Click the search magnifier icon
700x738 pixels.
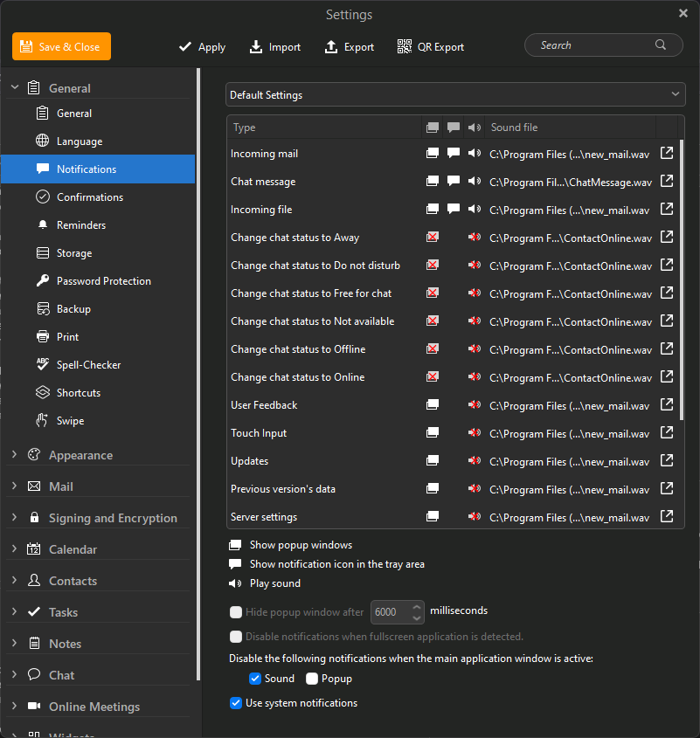point(661,45)
